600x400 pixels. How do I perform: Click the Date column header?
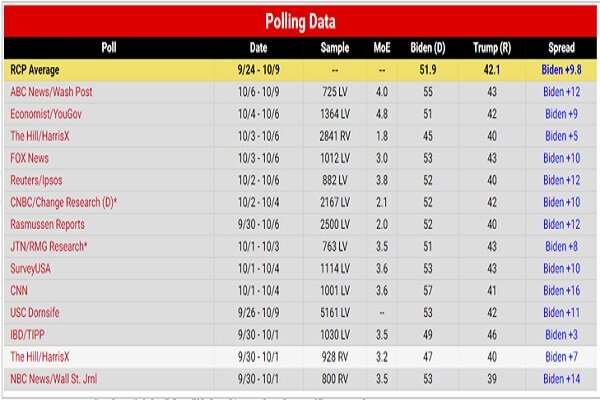click(258, 48)
